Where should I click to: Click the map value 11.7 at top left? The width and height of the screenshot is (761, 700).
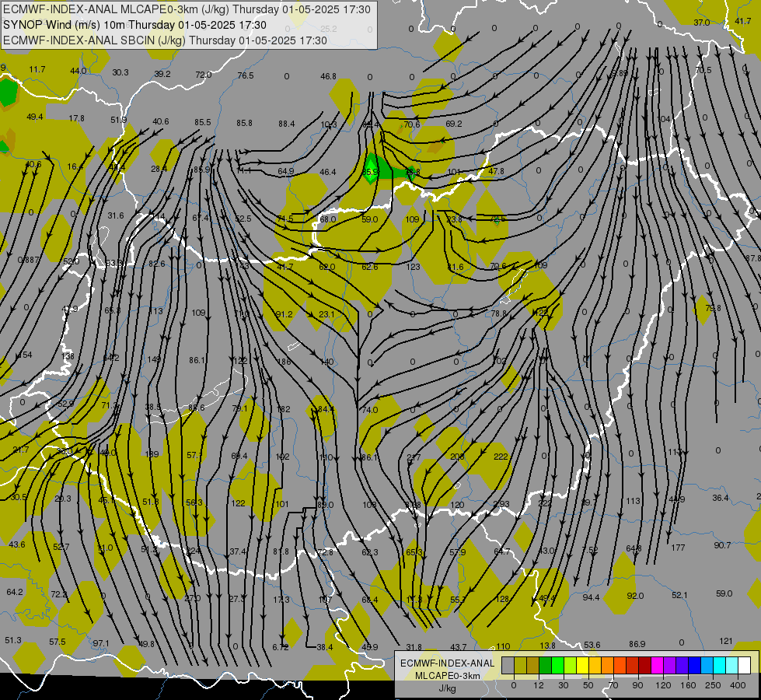pyautogui.click(x=37, y=70)
